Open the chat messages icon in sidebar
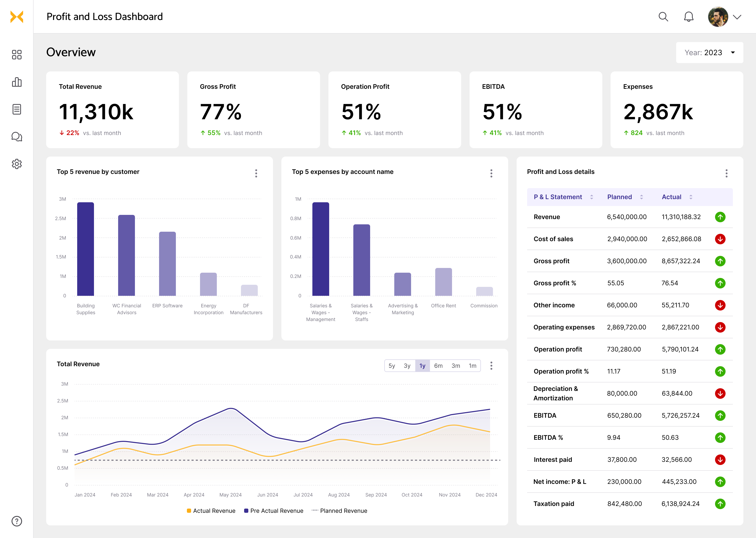This screenshot has width=756, height=538. click(17, 137)
